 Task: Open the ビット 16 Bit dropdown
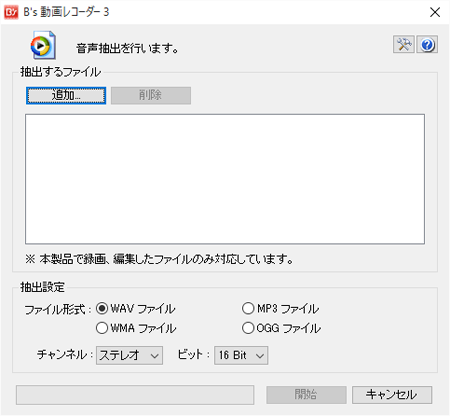[x=241, y=355]
